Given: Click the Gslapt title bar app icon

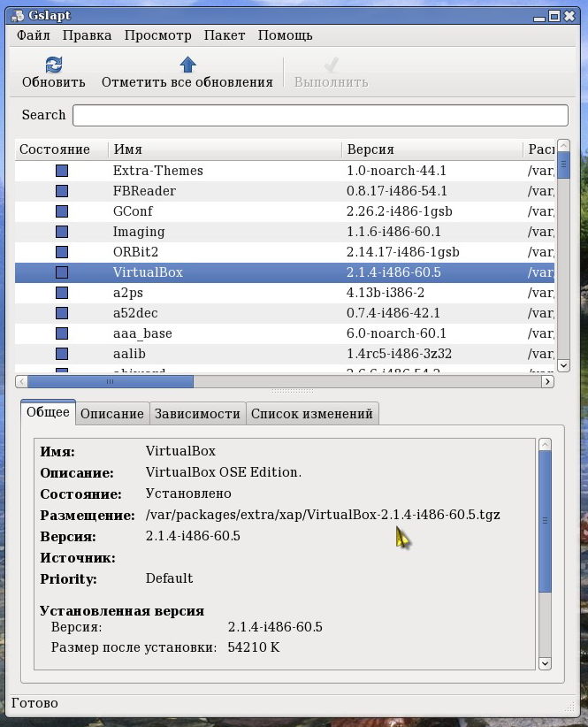Looking at the screenshot, I should (x=18, y=15).
